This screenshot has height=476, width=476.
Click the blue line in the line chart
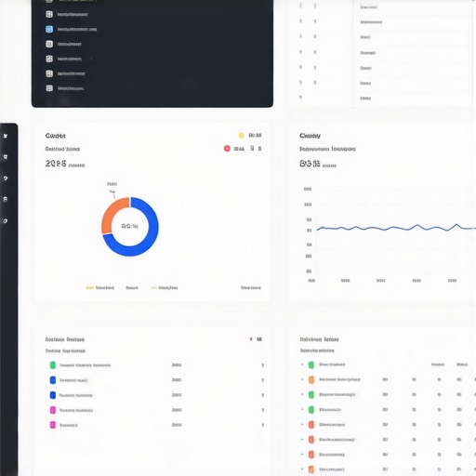click(396, 229)
